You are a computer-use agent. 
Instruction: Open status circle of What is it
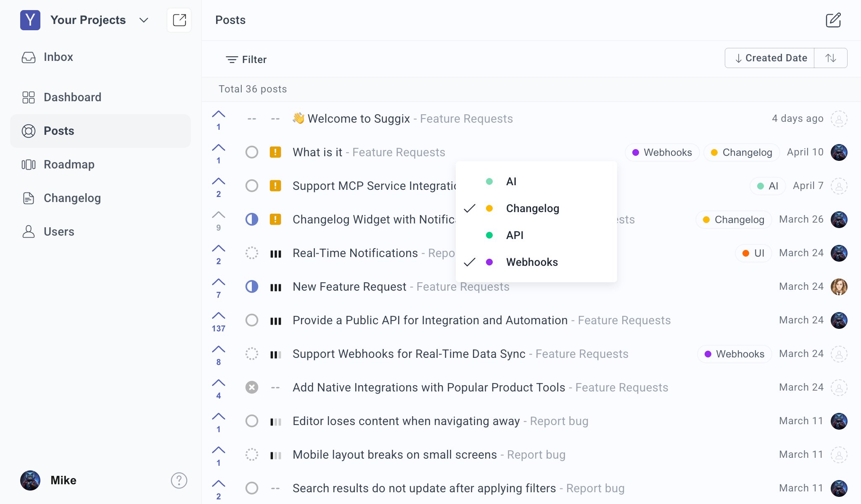[x=252, y=152]
